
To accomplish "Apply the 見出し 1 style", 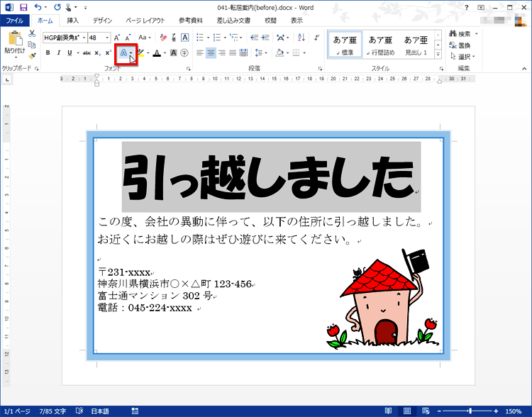I will coord(416,45).
